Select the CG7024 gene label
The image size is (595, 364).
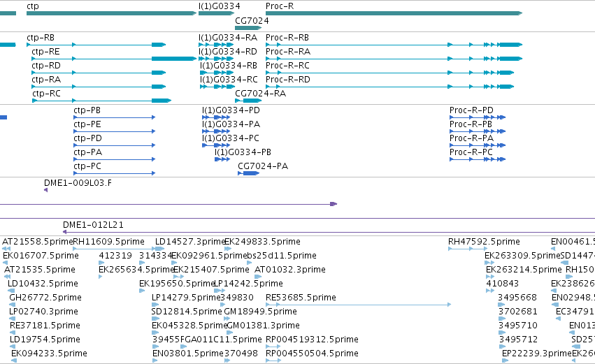(252, 21)
